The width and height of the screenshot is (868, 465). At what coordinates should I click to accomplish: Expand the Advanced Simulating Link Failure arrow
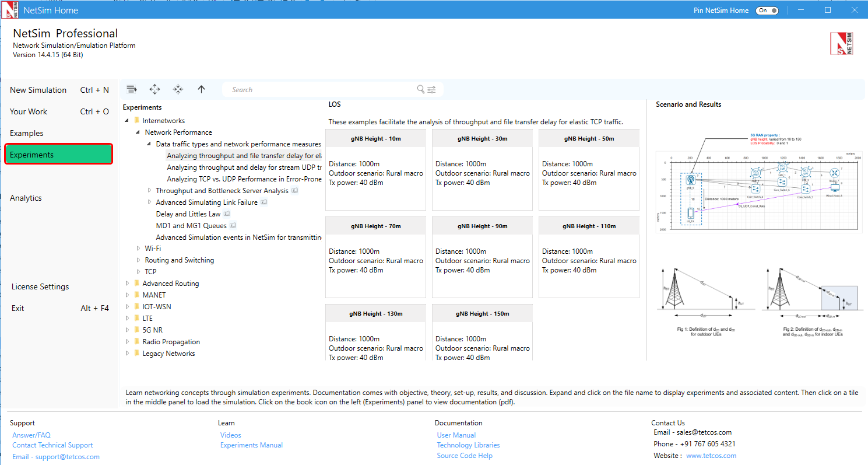coord(149,202)
